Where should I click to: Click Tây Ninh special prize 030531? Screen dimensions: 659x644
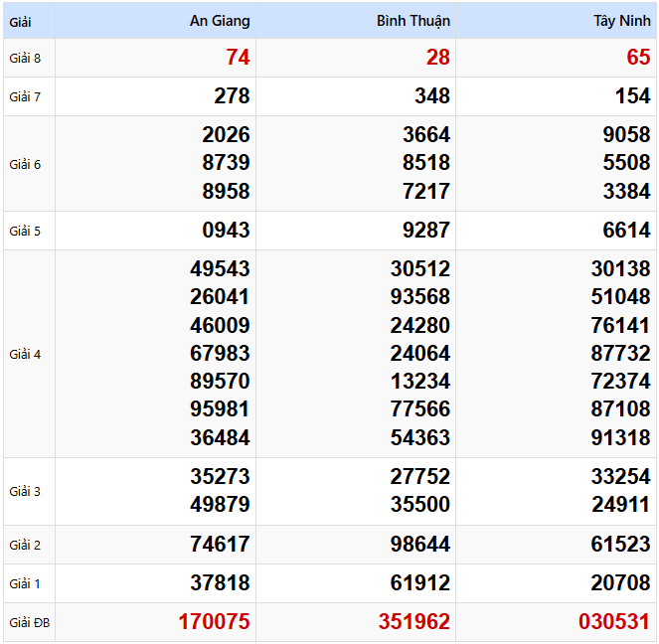pos(614,622)
